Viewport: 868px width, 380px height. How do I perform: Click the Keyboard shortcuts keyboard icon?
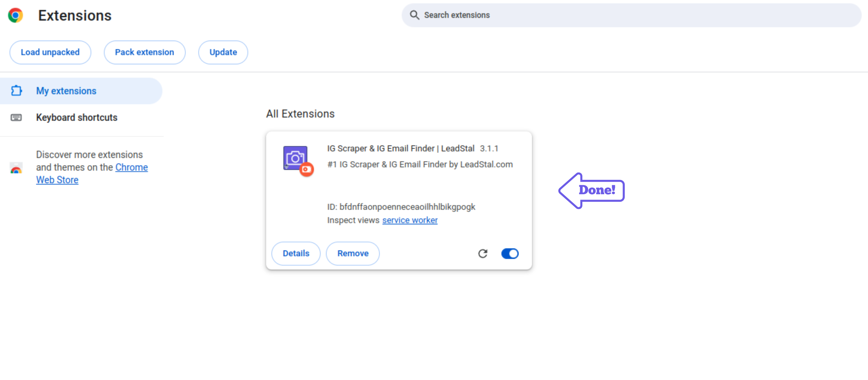[x=16, y=117]
